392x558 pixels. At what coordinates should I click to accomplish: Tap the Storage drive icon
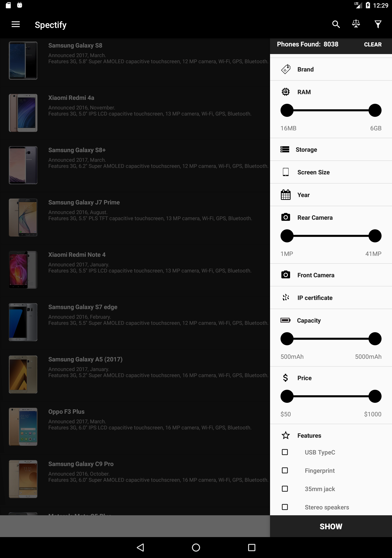point(285,149)
